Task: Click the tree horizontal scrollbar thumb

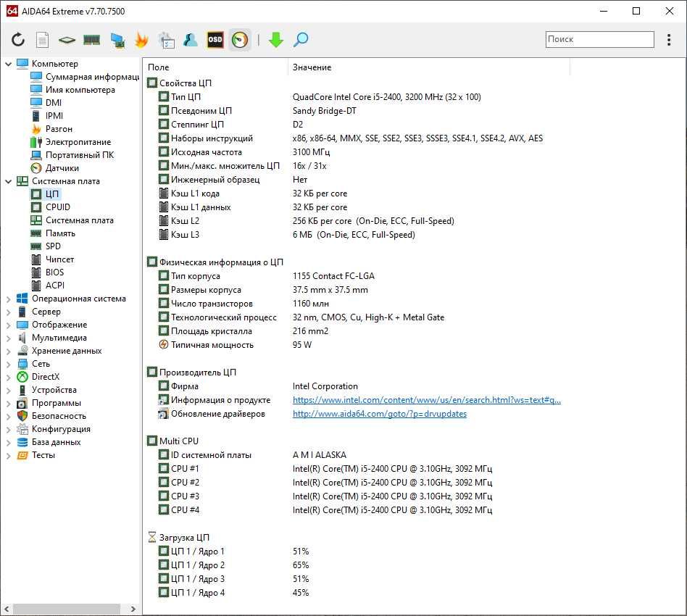Action: tap(66, 609)
